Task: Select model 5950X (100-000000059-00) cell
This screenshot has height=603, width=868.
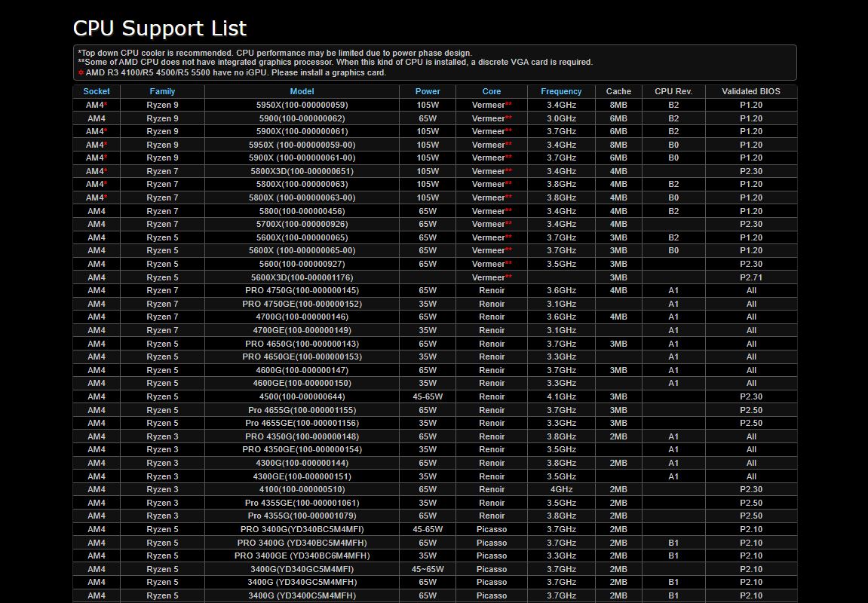Action: coord(302,145)
